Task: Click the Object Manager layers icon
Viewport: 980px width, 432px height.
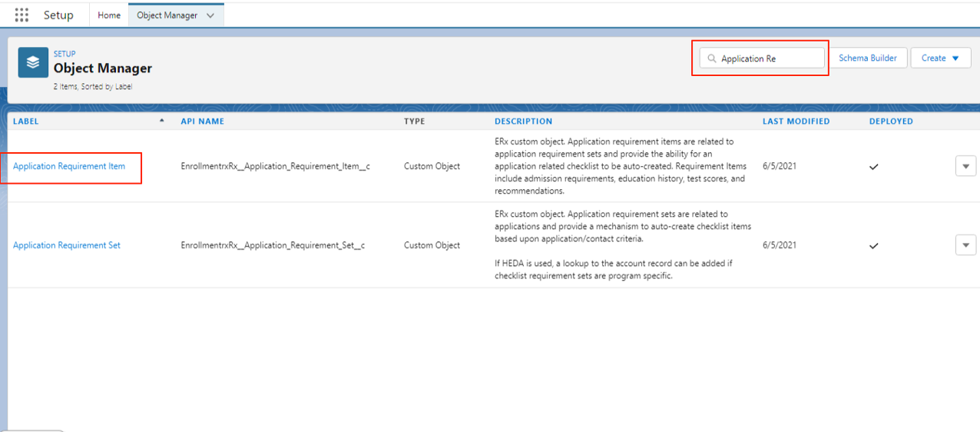Action: point(33,63)
